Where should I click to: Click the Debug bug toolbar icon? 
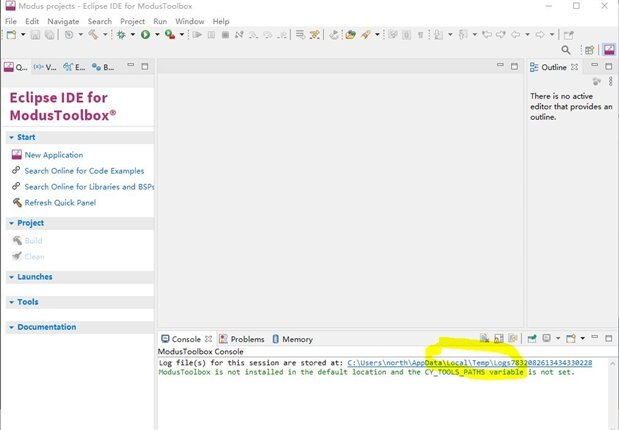click(121, 35)
